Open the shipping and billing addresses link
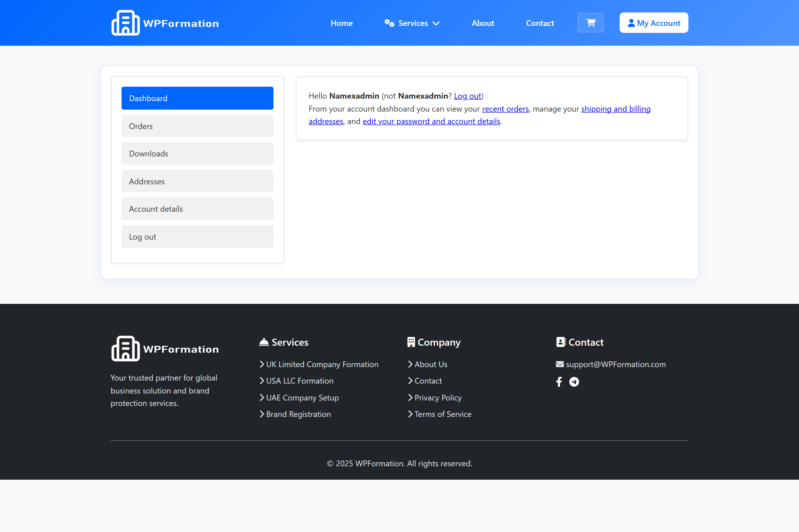The image size is (799, 532). coord(615,109)
